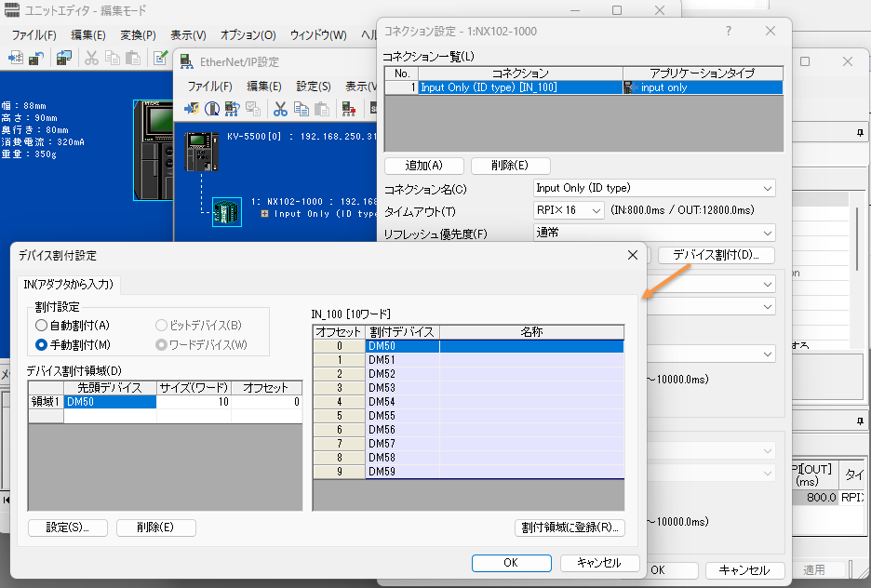Click the 設定(S)... button

point(67,528)
